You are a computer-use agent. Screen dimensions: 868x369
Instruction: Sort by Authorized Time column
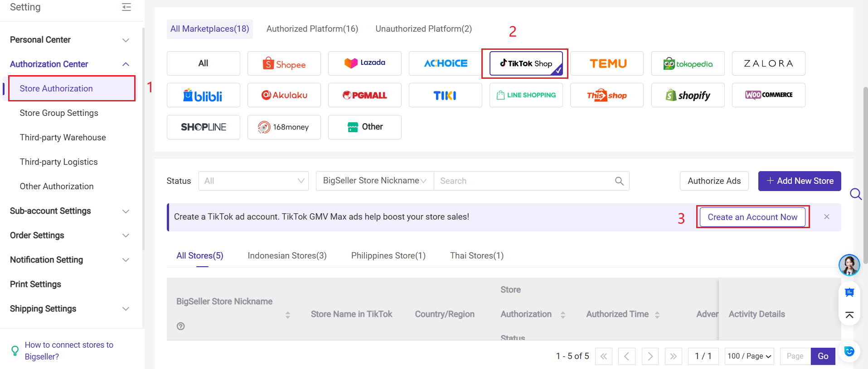(x=657, y=315)
